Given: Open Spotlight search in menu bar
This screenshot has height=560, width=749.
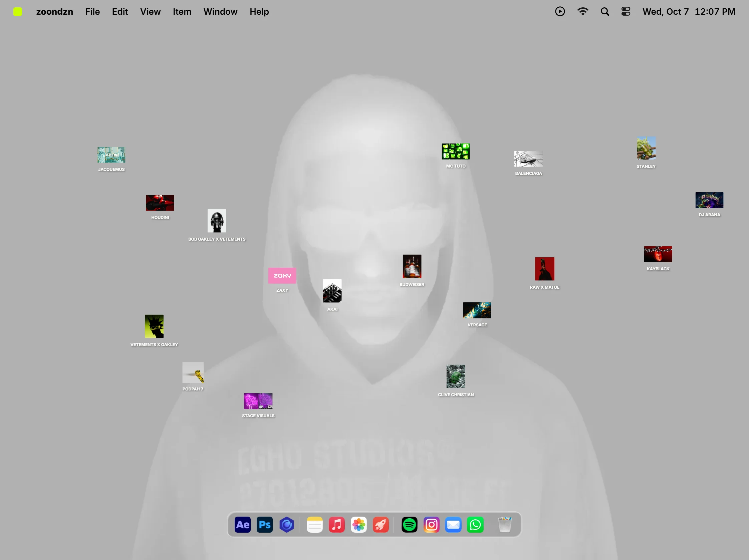Looking at the screenshot, I should (605, 12).
